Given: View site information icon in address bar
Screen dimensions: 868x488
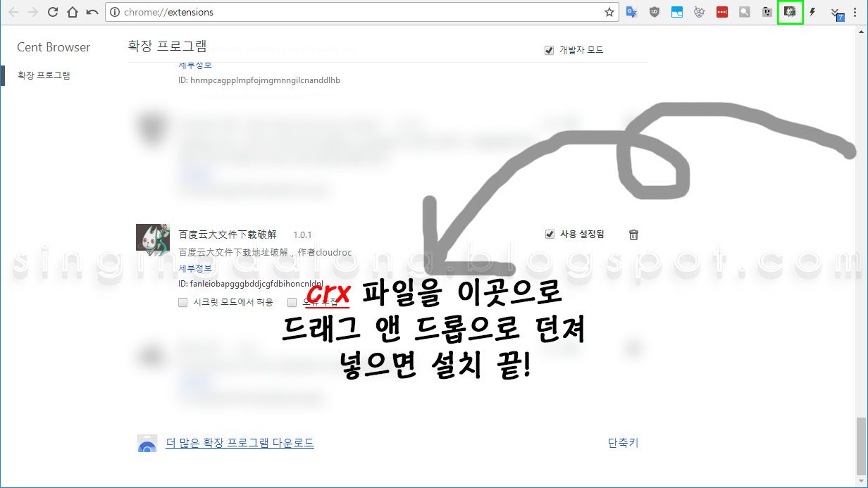Looking at the screenshot, I should [116, 12].
